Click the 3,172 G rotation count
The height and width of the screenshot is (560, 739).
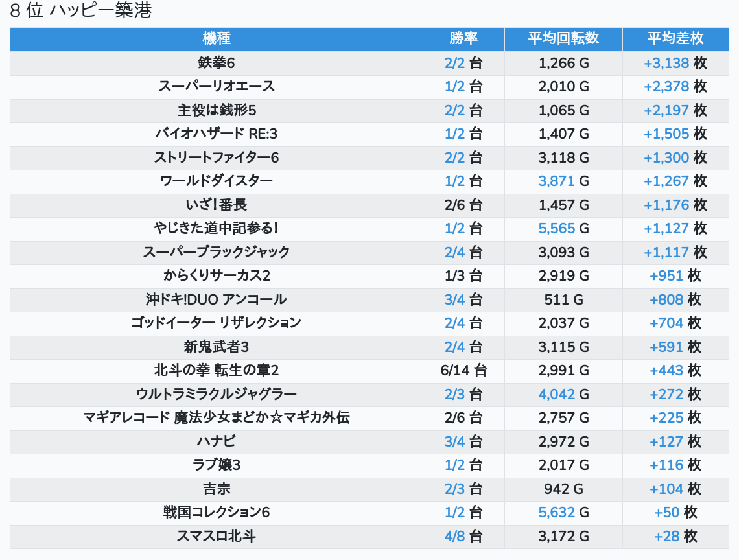click(563, 537)
